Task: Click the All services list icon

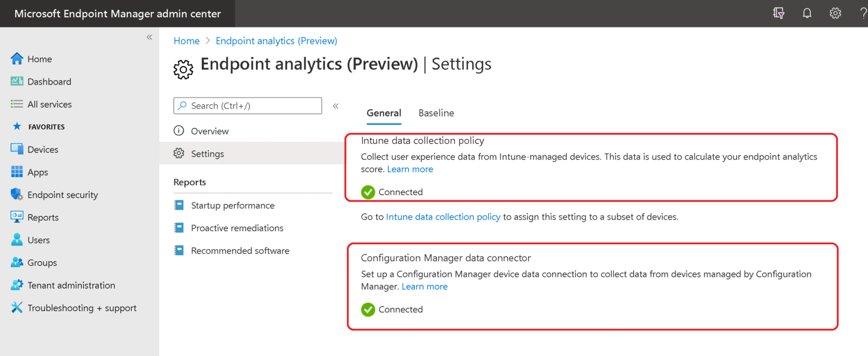Action: click(x=17, y=104)
